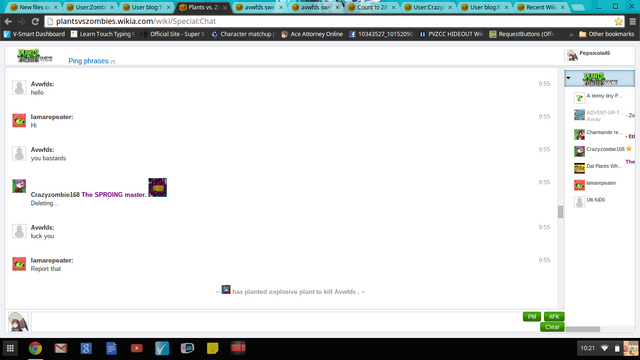Collapse the wiki chat room with the triangle arrow
Viewport: 640px width, 360px height.
coord(569,78)
